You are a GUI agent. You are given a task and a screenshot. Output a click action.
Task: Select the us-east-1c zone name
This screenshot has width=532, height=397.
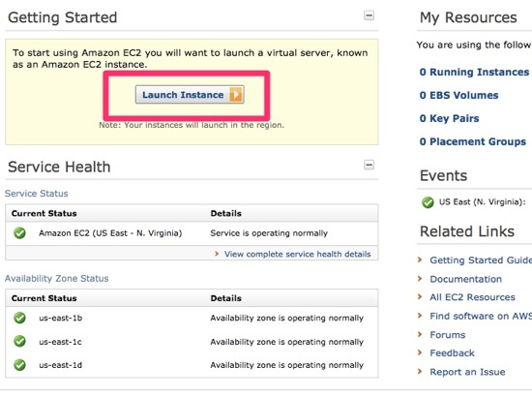pos(60,342)
